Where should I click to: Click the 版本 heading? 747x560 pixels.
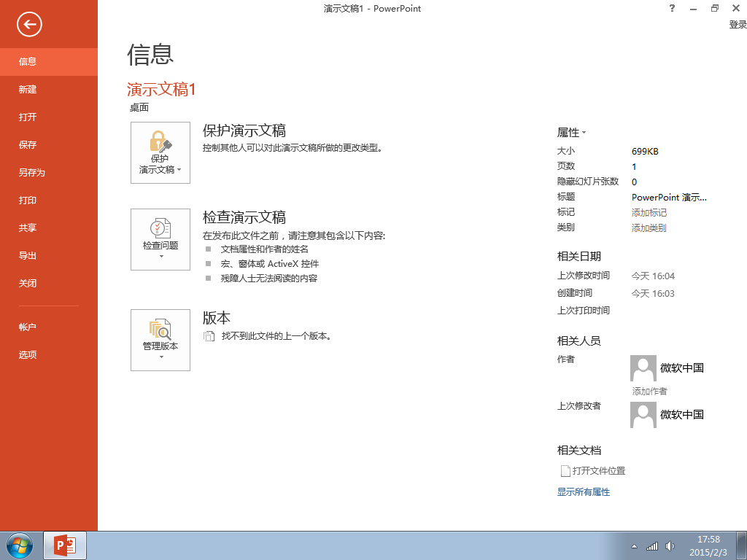217,318
